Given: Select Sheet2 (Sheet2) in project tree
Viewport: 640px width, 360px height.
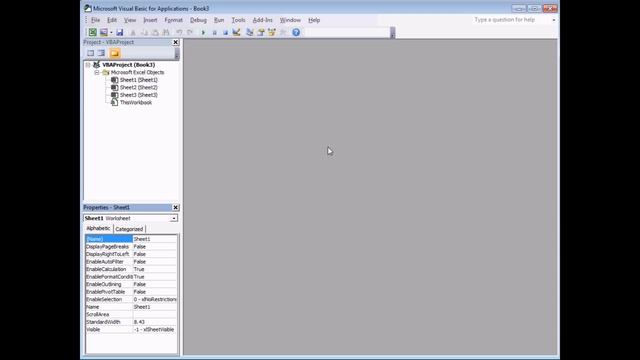Looking at the screenshot, I should tap(138, 87).
